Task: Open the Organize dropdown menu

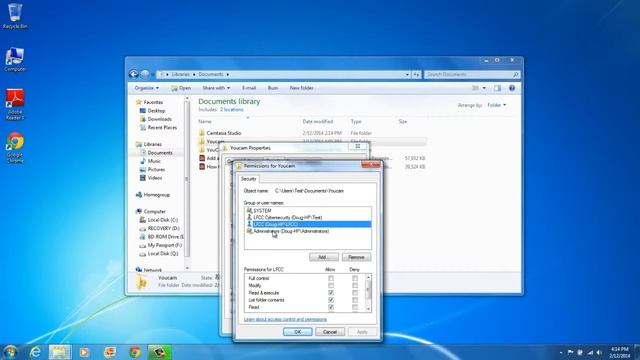Action: 147,88
